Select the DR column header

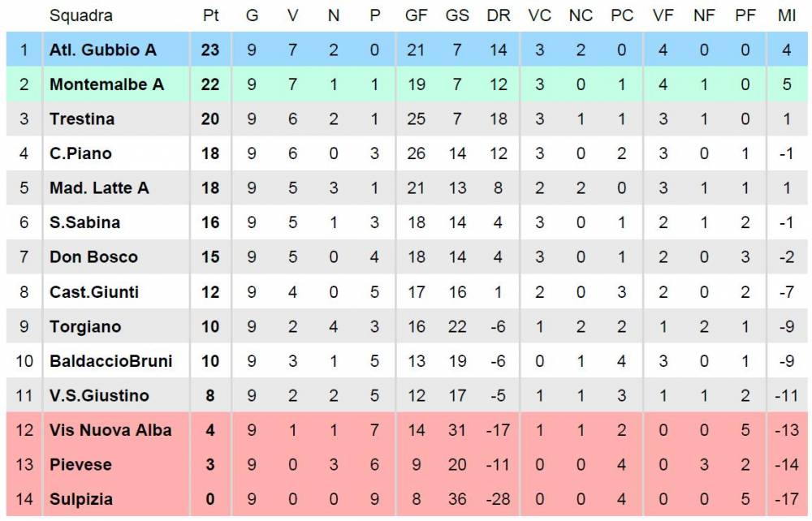click(x=499, y=15)
